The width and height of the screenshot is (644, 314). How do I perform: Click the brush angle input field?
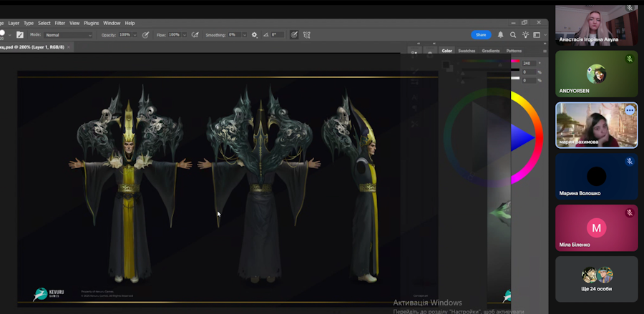click(277, 34)
